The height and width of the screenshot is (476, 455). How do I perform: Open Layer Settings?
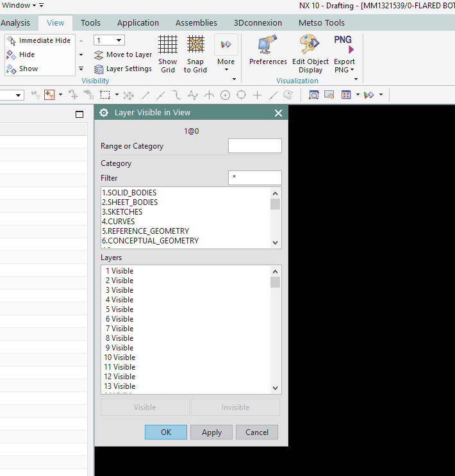[x=122, y=69]
